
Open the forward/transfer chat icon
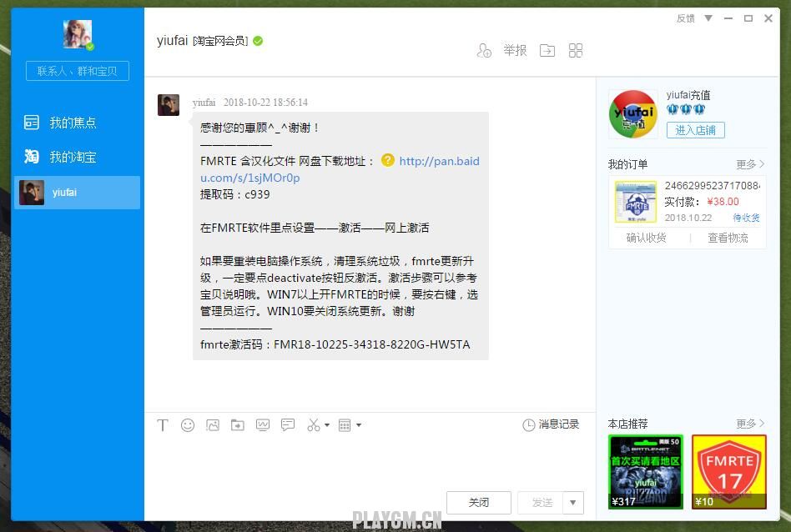click(547, 50)
